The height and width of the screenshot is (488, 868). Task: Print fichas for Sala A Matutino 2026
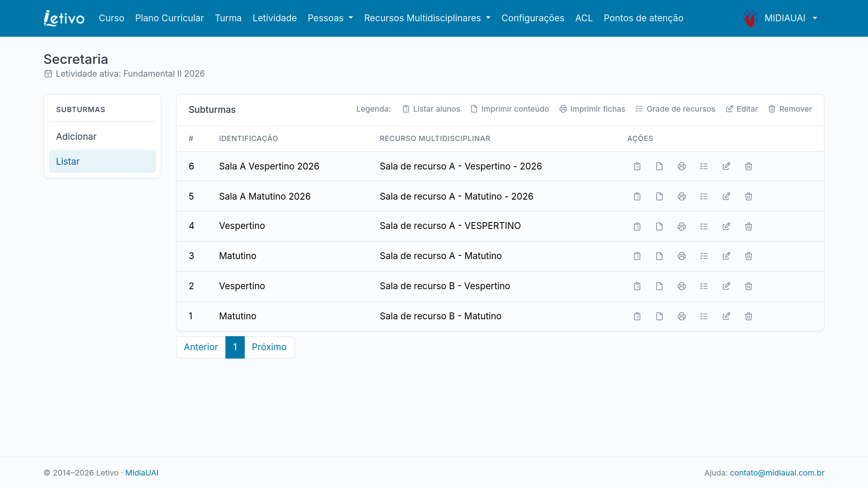coord(682,196)
